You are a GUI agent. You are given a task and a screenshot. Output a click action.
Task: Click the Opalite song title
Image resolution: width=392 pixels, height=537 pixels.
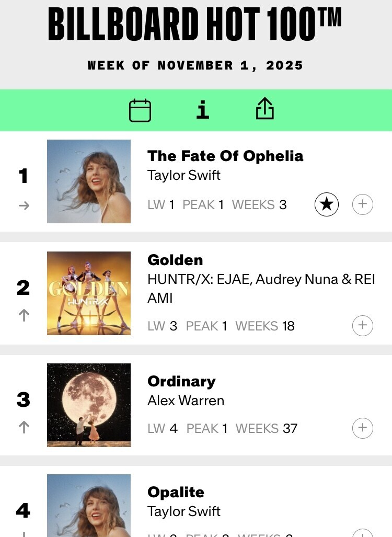[x=176, y=492]
